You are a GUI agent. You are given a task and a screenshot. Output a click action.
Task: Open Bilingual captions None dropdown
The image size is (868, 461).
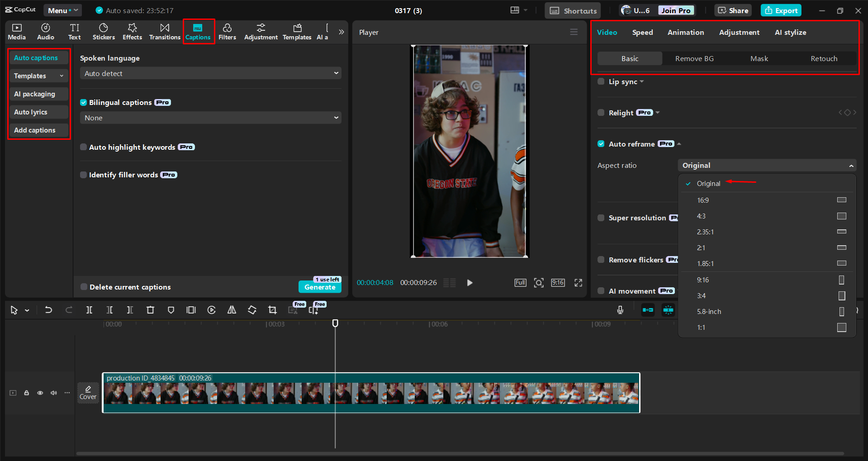pyautogui.click(x=211, y=118)
